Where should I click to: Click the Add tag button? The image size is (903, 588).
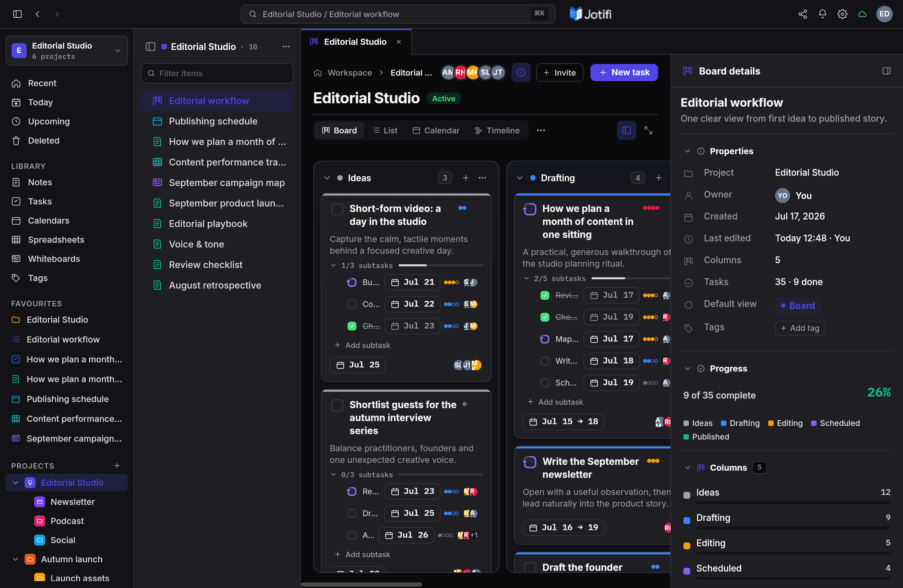click(x=800, y=328)
